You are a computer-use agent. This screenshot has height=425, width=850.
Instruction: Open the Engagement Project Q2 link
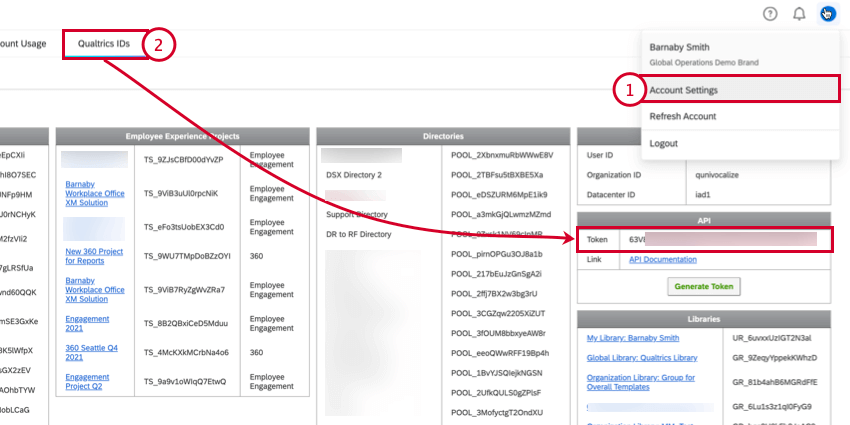tap(87, 382)
